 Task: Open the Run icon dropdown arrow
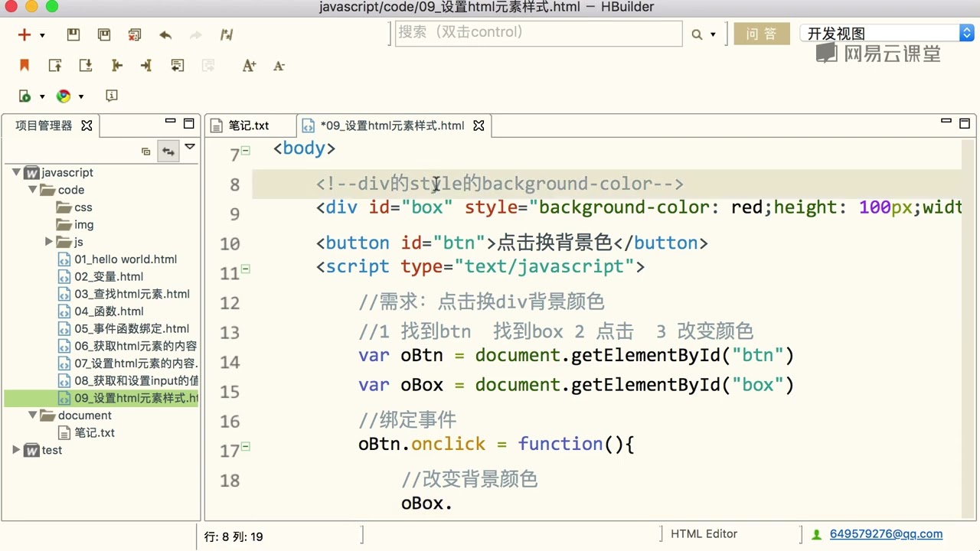pos(42,96)
